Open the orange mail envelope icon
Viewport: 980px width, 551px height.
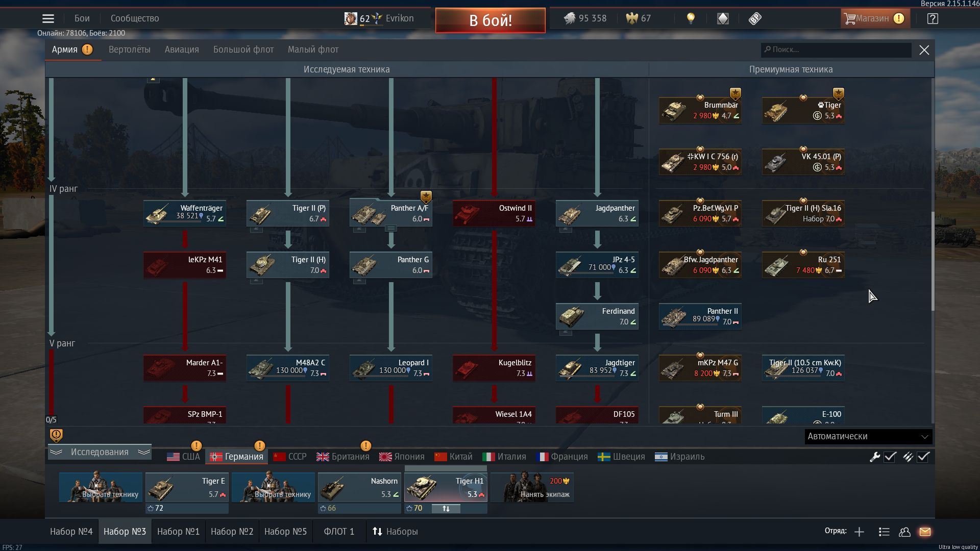pos(925,532)
